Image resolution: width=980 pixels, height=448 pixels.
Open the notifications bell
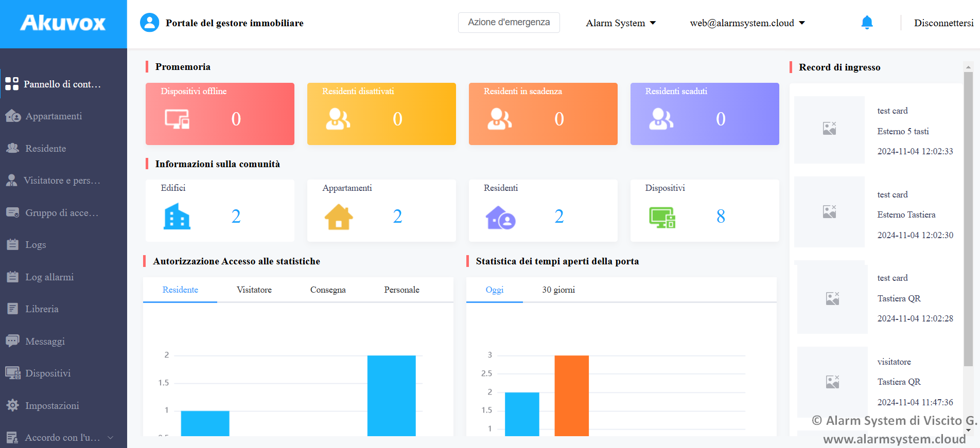(867, 22)
